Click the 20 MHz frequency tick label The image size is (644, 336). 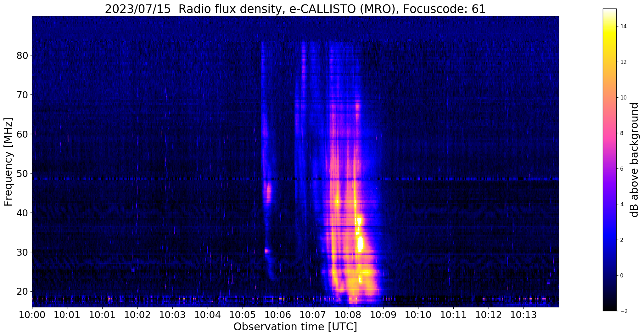tap(23, 291)
